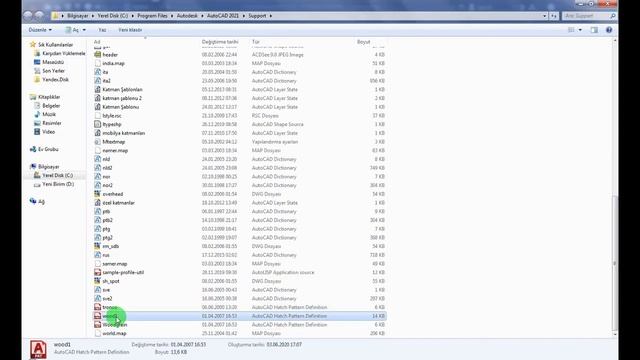This screenshot has width=640, height=360.
Task: Click the Katman Şablonları layer state icon
Action: (x=98, y=89)
